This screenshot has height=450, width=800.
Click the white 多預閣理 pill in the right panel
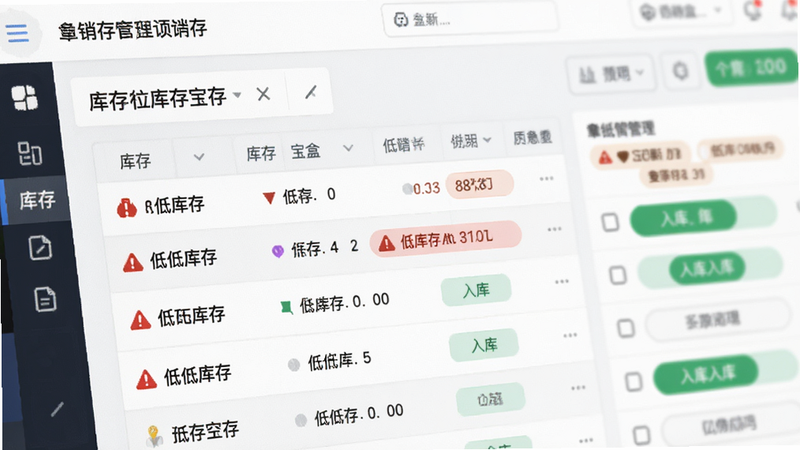click(718, 320)
